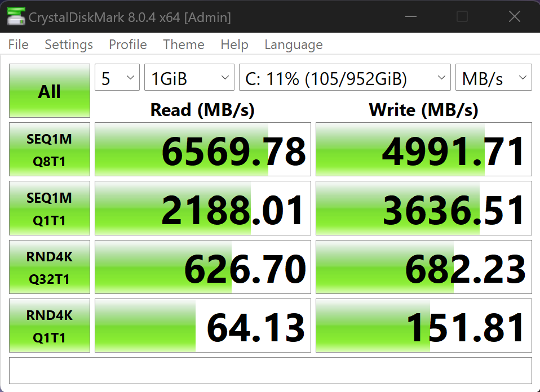The image size is (540, 392).
Task: Minimize the CrystalDiskMark window
Action: 410,16
